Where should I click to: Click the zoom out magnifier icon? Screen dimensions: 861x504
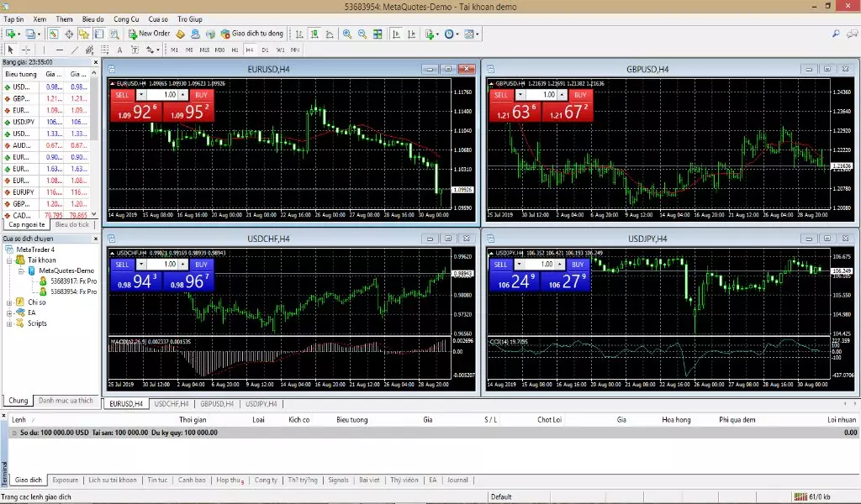coord(362,34)
